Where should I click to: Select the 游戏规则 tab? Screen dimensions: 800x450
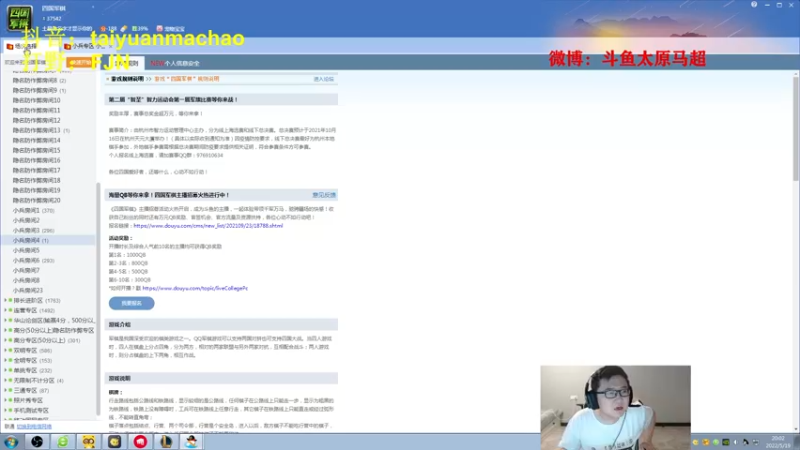pyautogui.click(x=126, y=63)
